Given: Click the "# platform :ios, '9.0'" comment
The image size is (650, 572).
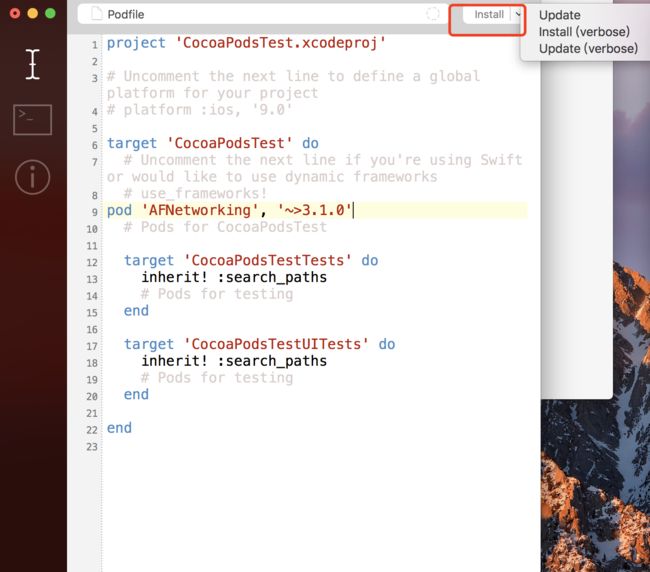Looking at the screenshot, I should 199,110.
